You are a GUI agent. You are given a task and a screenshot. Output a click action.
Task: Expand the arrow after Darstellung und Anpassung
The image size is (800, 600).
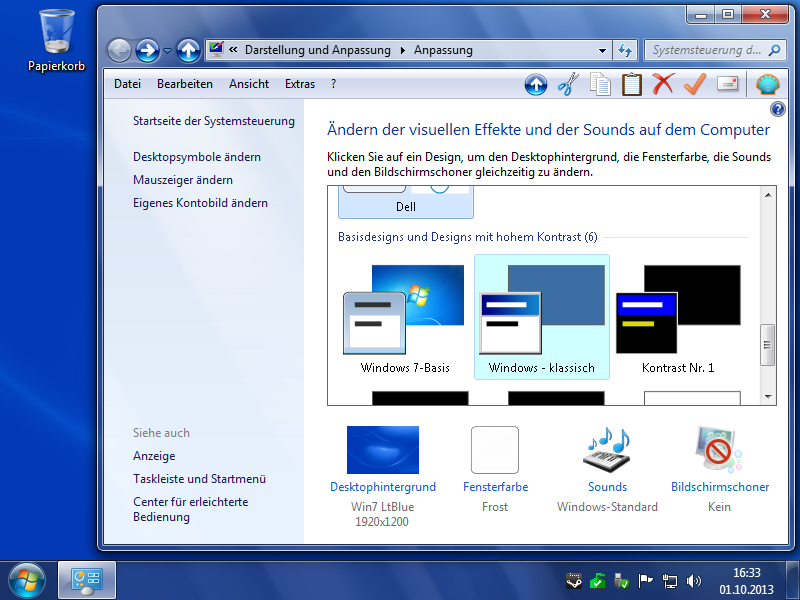click(403, 50)
